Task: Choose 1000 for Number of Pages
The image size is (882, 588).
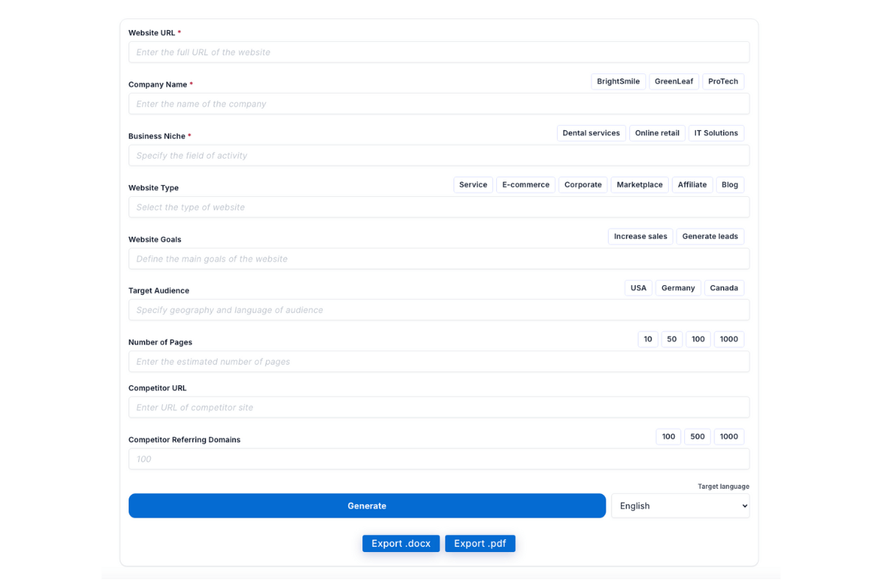Action: tap(729, 340)
